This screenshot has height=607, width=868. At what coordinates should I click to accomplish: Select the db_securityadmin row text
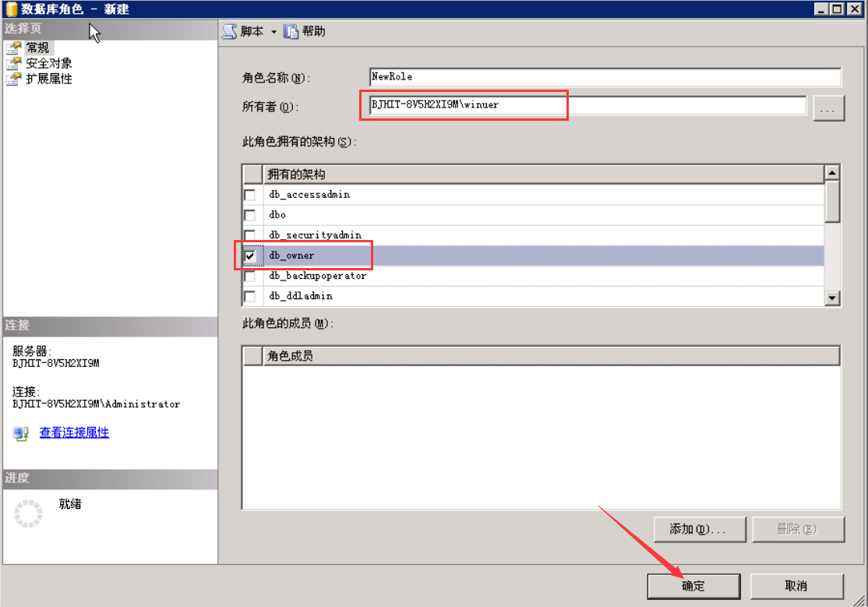[315, 235]
